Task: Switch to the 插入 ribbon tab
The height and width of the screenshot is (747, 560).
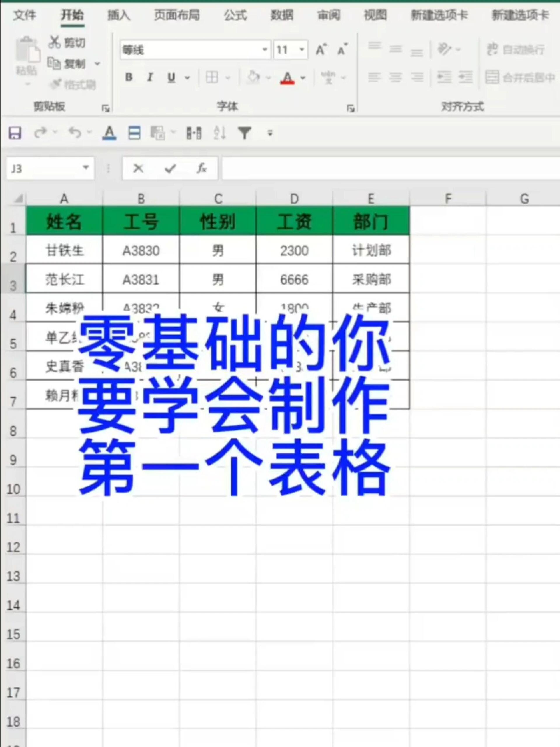Action: coord(120,15)
